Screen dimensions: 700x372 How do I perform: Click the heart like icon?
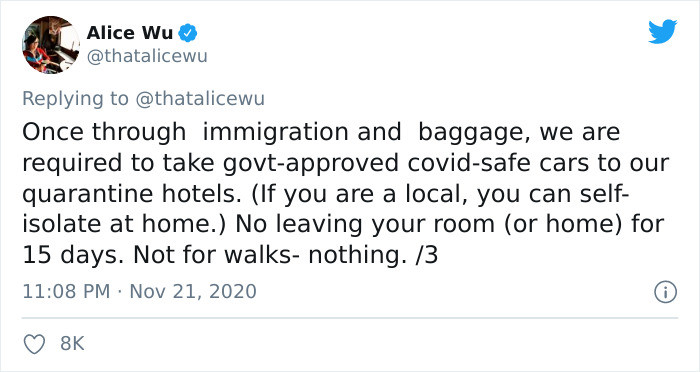(x=34, y=344)
